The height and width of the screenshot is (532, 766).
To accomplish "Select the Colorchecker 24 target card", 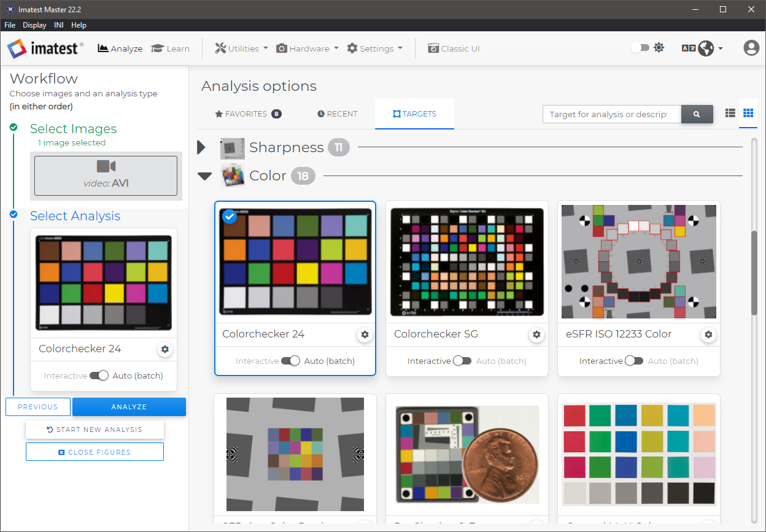I will (295, 288).
